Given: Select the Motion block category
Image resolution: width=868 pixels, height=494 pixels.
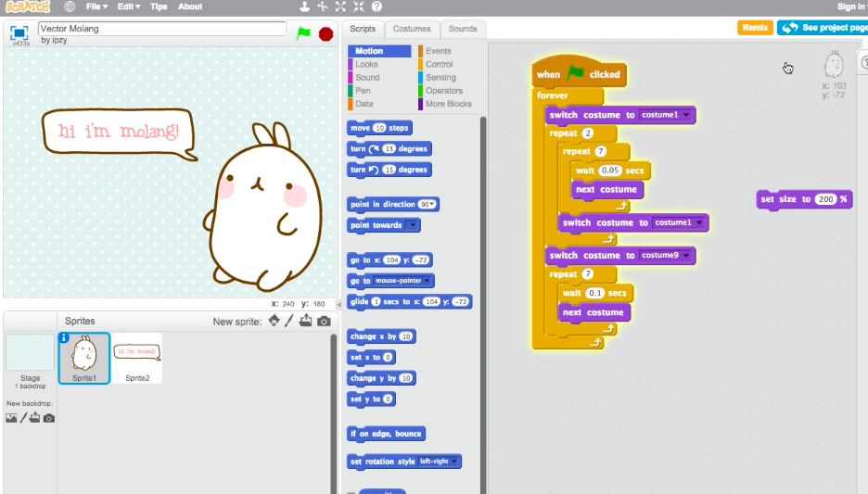Looking at the screenshot, I should [380, 51].
